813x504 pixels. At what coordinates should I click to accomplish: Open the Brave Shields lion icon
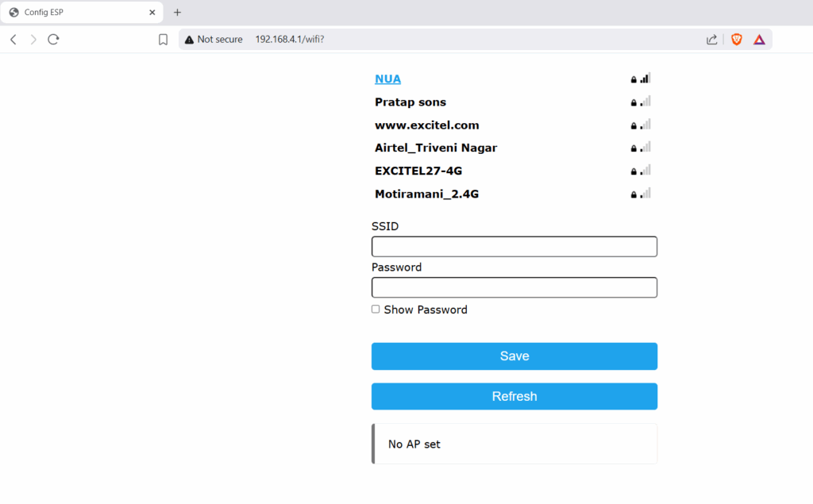736,40
